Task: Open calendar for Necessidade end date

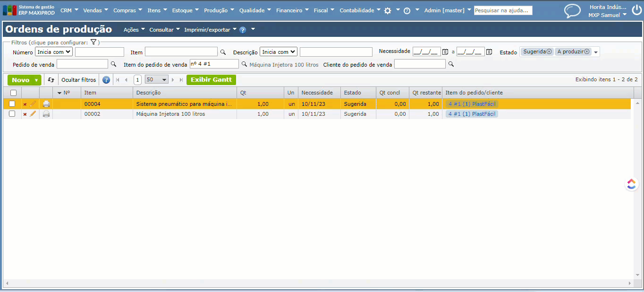Action: (x=489, y=52)
